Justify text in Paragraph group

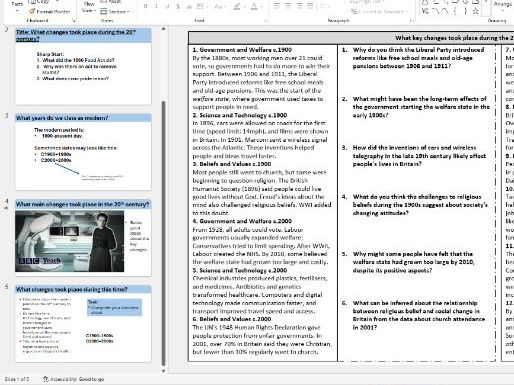pos(310,5)
